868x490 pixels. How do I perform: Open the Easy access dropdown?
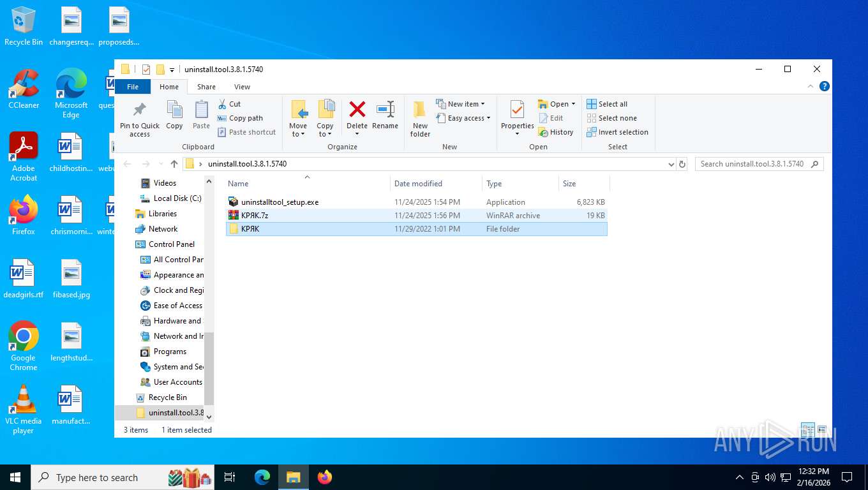[464, 118]
